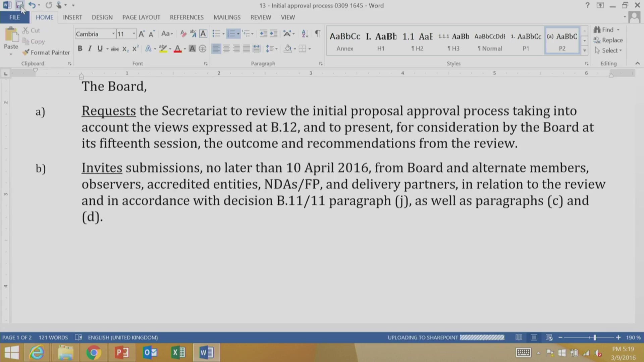Cut the selected text

pyautogui.click(x=31, y=30)
